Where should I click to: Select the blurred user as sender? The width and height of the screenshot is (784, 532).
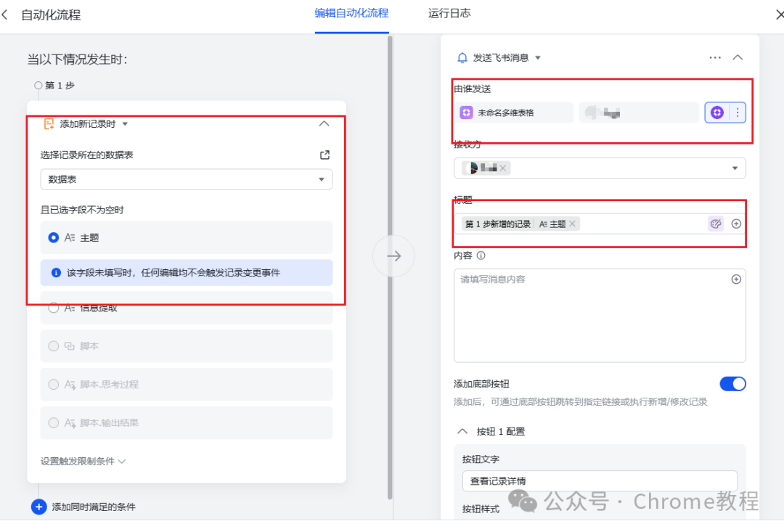coord(639,112)
